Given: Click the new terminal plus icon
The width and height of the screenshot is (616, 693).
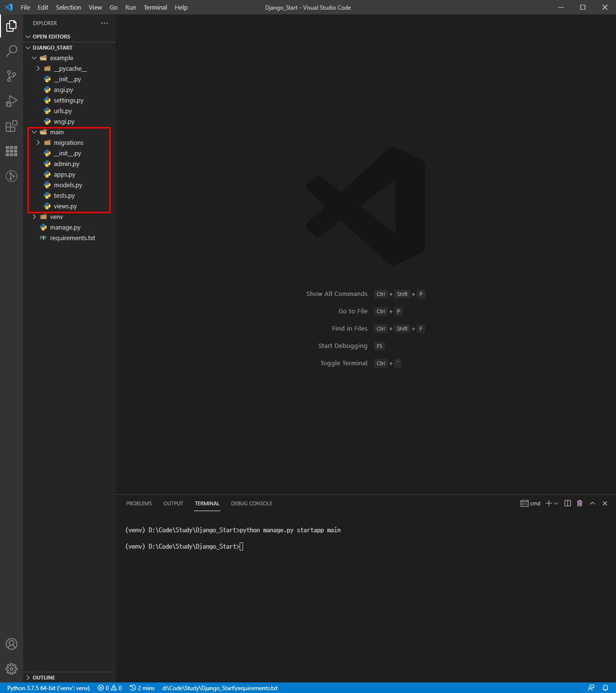Looking at the screenshot, I should (x=549, y=503).
